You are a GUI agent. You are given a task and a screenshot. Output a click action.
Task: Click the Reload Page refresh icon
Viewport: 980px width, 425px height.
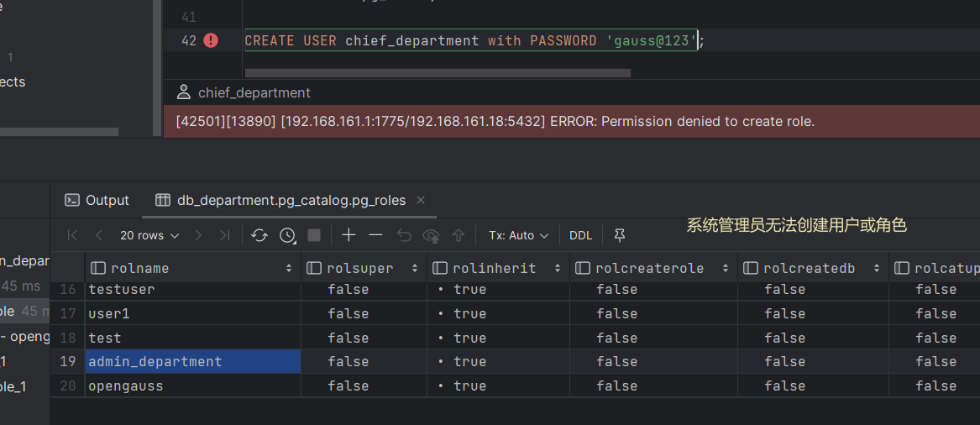[x=259, y=236]
